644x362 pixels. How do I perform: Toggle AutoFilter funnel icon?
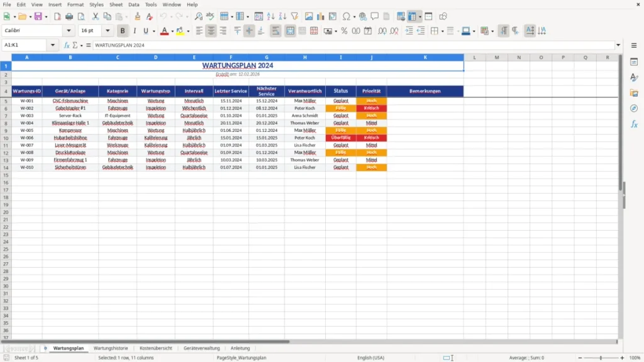(294, 16)
